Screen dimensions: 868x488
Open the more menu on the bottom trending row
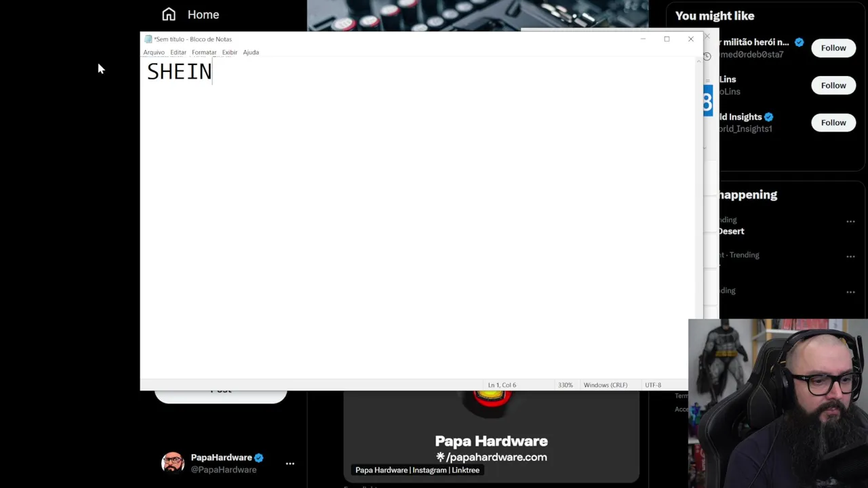point(850,292)
